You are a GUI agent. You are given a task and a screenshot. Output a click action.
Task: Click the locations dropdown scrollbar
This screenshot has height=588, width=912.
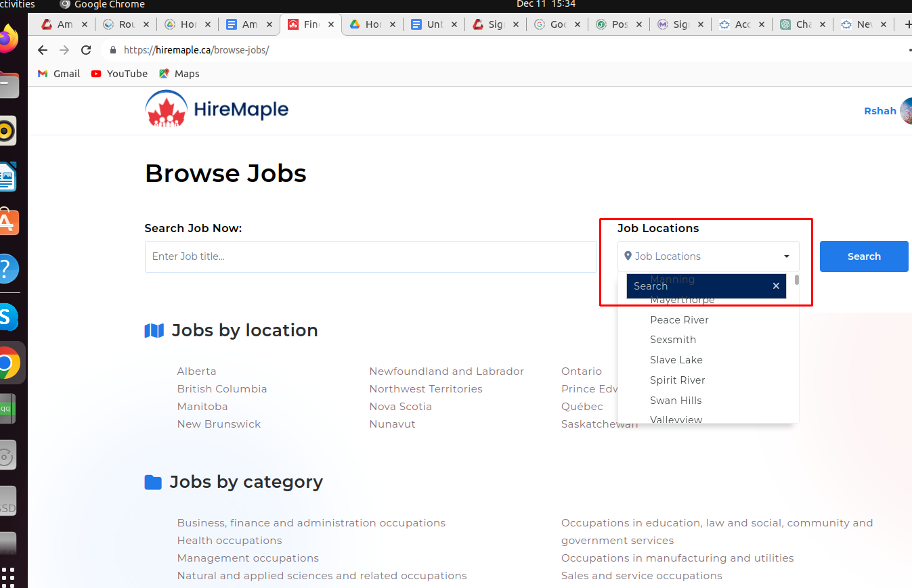coord(797,279)
